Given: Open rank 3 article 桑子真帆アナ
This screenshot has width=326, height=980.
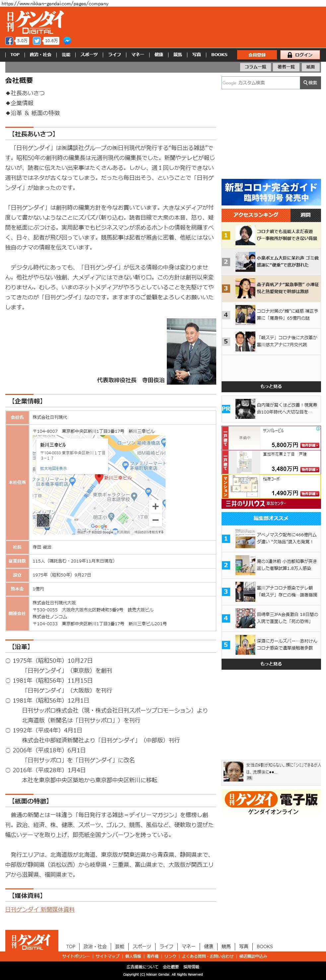Looking at the screenshot, I should [271, 288].
